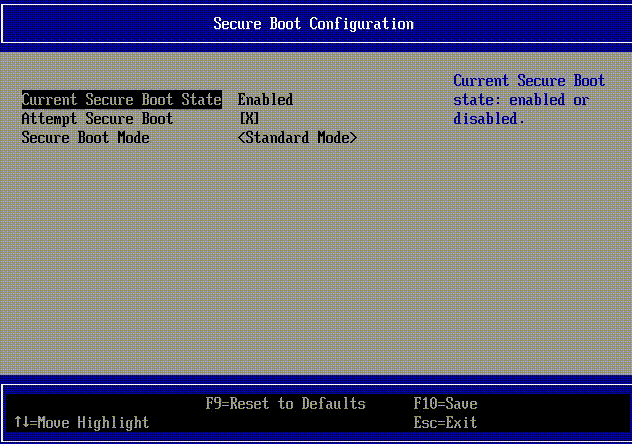Select the Current Secure Boot State row
Image resolution: width=632 pixels, height=444 pixels.
tap(122, 100)
